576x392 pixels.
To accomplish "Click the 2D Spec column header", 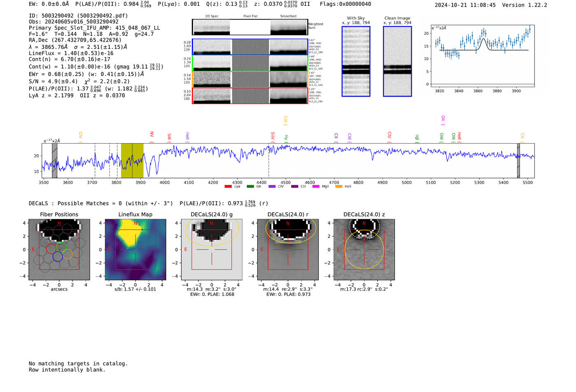I will point(212,16).
